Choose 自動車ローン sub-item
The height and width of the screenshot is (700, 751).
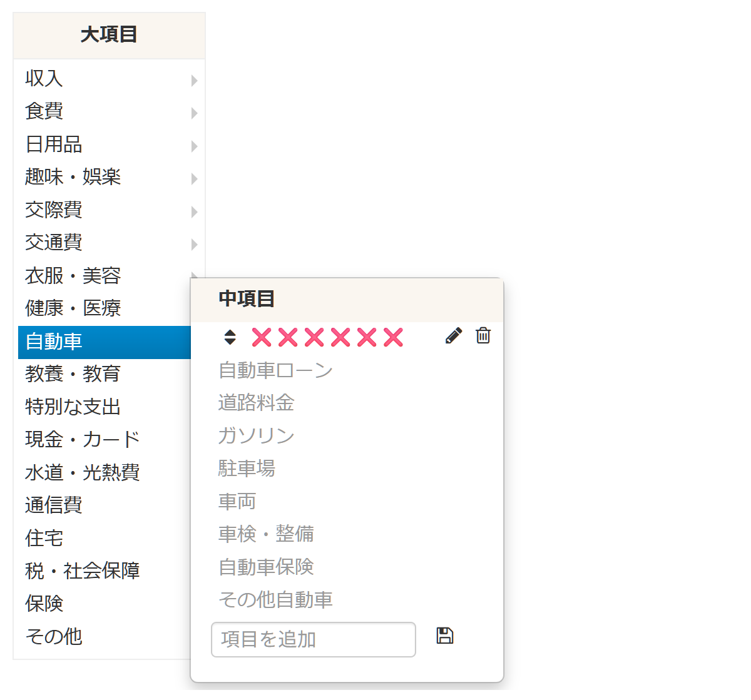pos(275,370)
